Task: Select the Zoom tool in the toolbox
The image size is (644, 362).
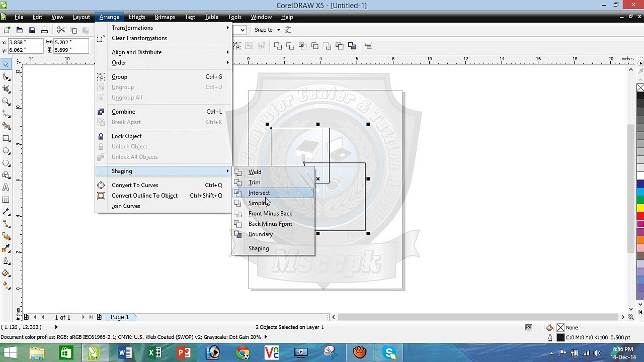Action: click(6, 102)
